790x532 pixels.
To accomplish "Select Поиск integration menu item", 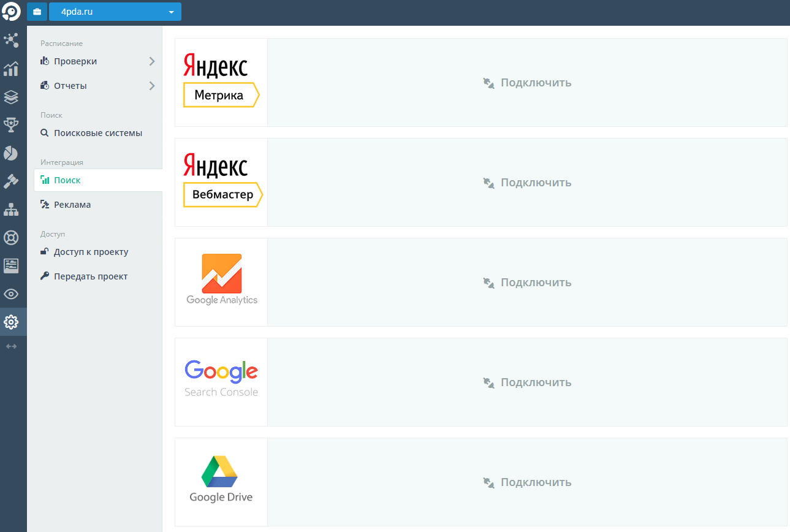I will tap(98, 180).
